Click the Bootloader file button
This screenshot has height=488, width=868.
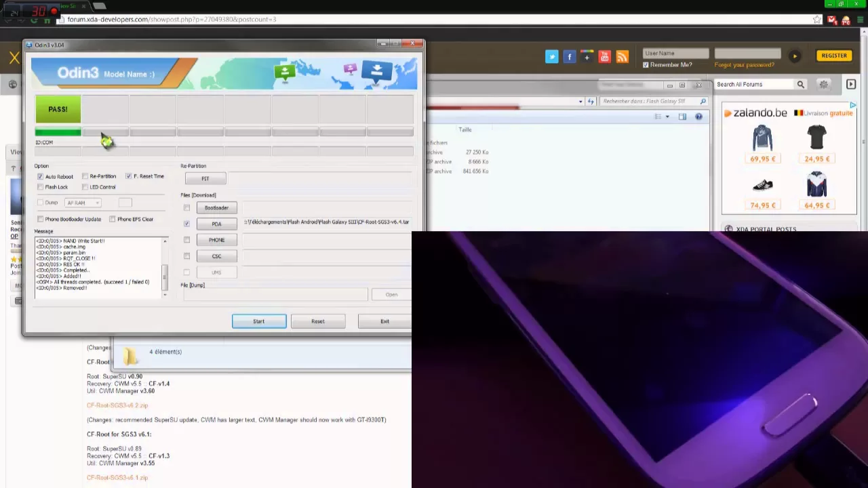216,208
